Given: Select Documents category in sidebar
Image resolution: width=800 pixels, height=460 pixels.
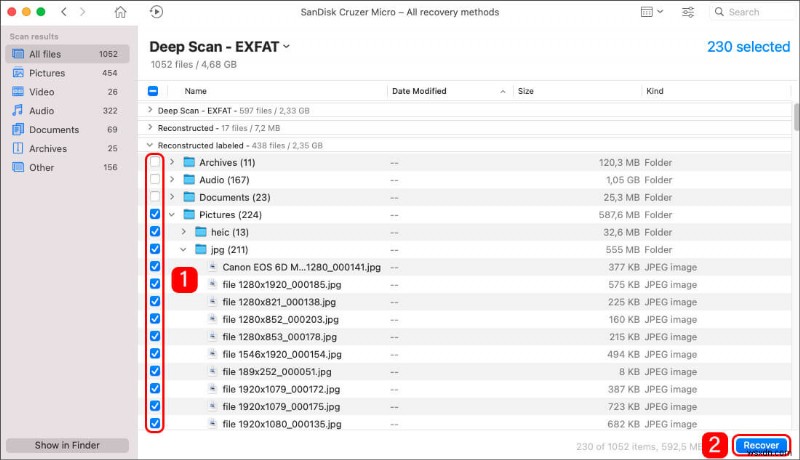Looking at the screenshot, I should click(x=67, y=130).
